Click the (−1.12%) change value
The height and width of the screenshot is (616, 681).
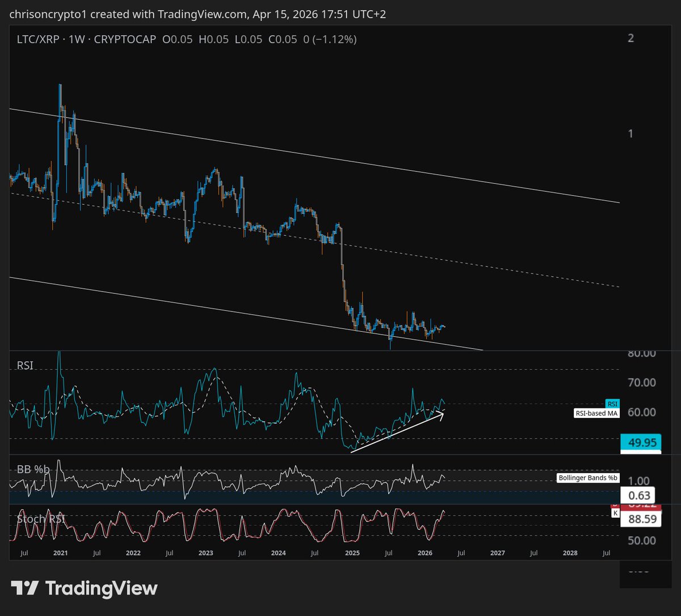(x=334, y=40)
